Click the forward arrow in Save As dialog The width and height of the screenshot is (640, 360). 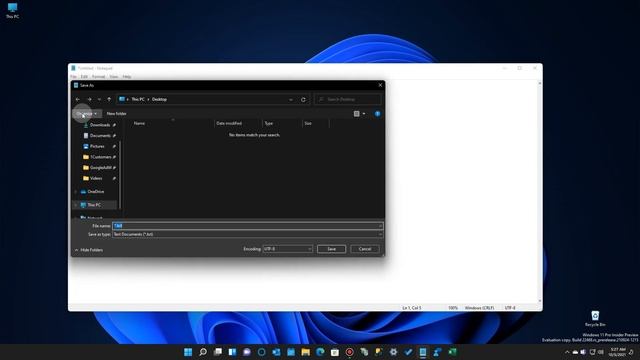(89, 99)
